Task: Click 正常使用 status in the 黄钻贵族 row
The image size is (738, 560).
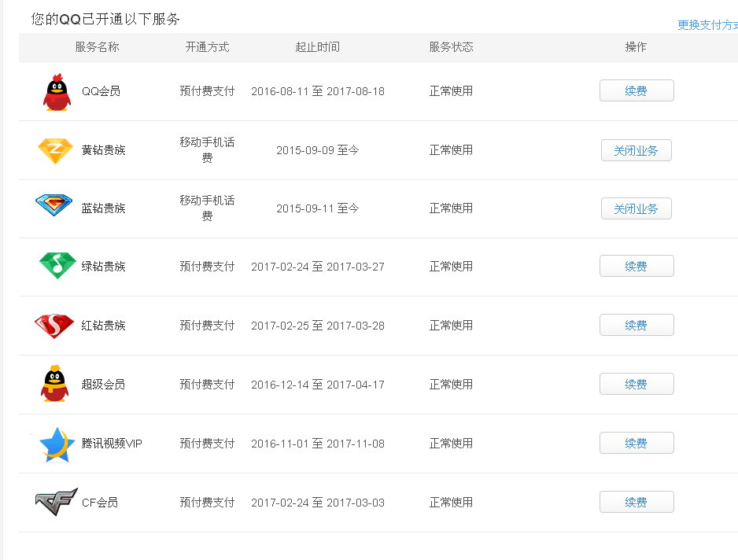Action: [x=451, y=150]
